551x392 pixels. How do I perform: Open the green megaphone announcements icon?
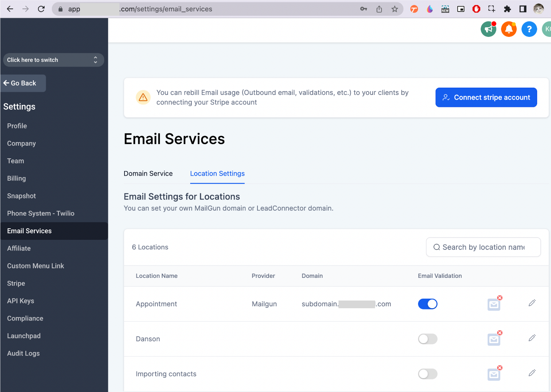(x=489, y=29)
